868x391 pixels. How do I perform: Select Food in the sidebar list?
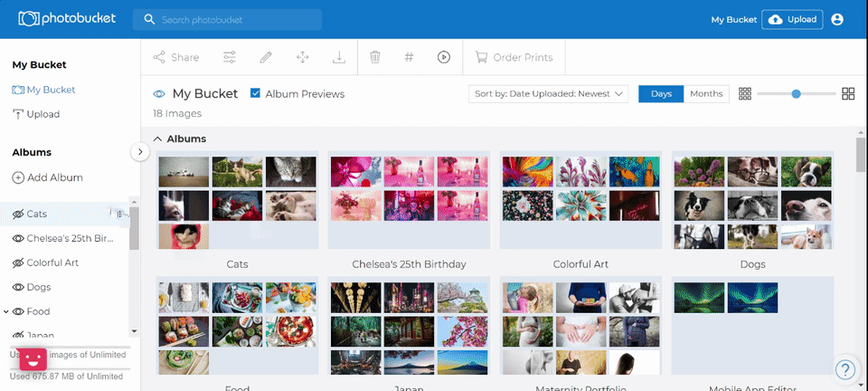tap(38, 311)
